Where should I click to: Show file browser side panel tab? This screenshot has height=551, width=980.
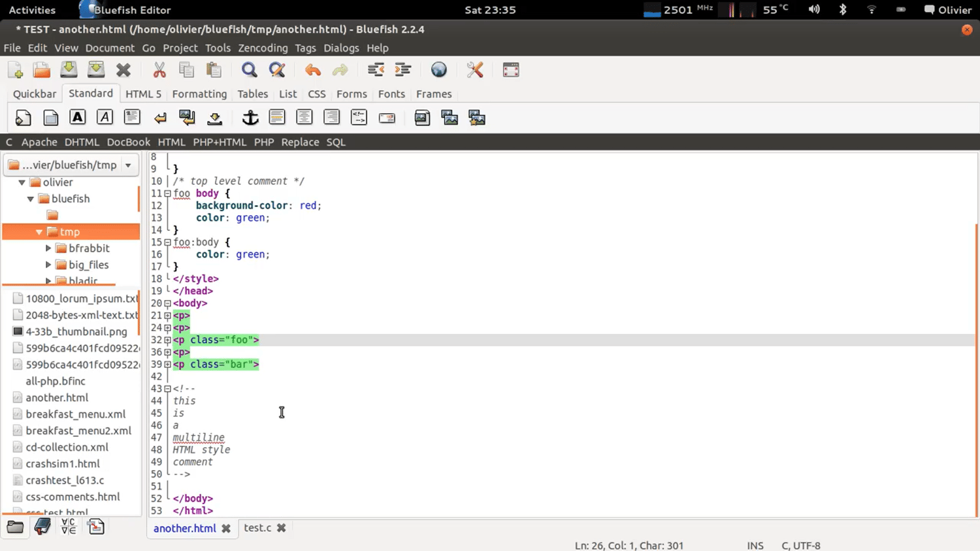point(15,527)
